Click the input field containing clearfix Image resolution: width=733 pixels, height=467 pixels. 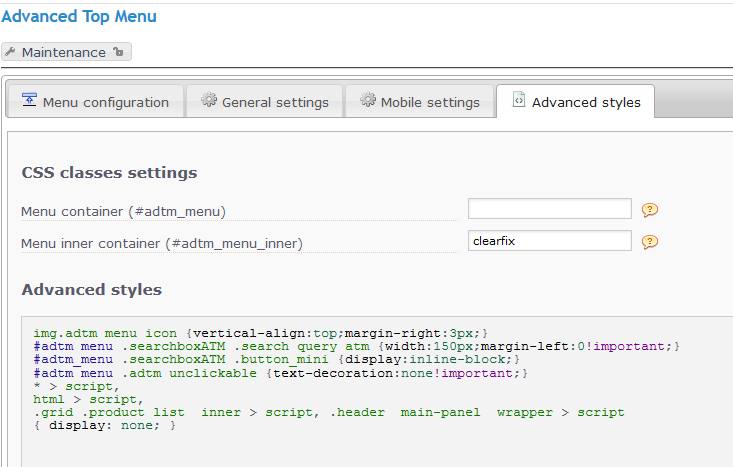tap(549, 241)
